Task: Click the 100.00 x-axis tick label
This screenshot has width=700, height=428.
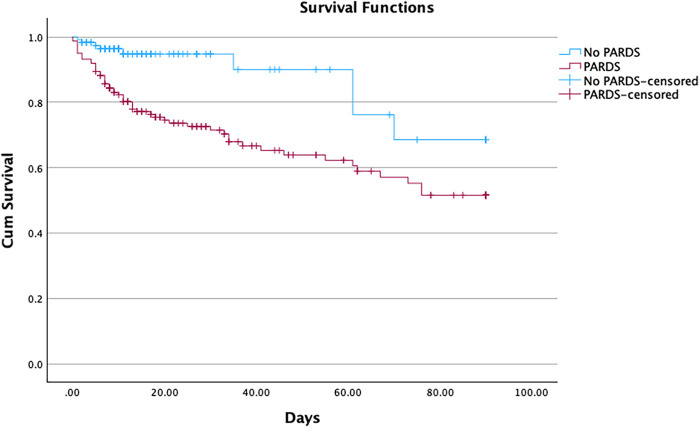Action: pyautogui.click(x=531, y=393)
